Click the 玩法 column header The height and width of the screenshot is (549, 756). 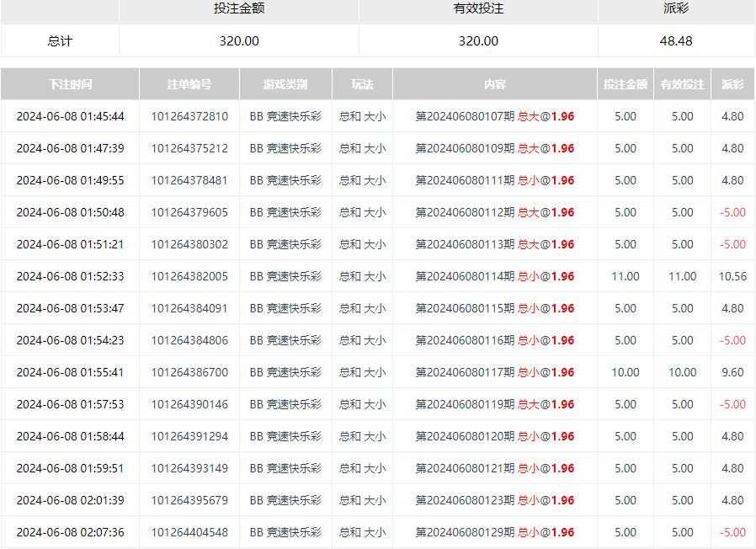point(362,84)
